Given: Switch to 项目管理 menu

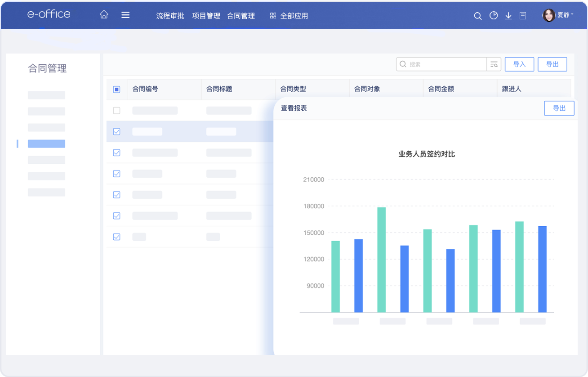Looking at the screenshot, I should (206, 16).
